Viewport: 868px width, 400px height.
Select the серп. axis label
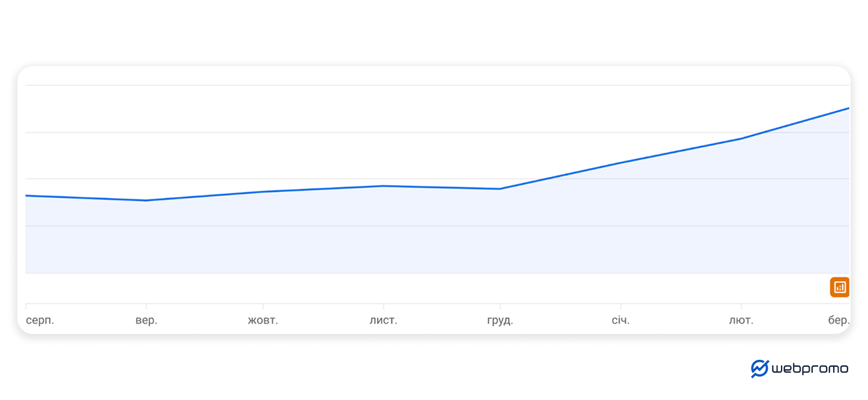pos(40,320)
